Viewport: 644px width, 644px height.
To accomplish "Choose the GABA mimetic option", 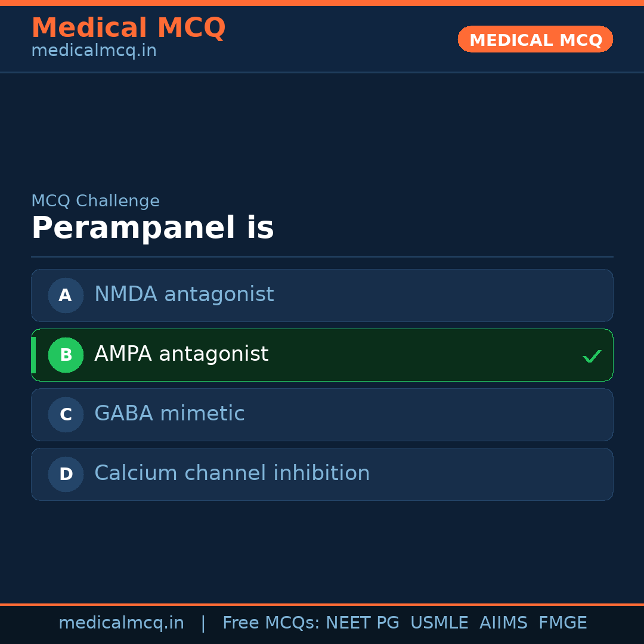I will (x=169, y=414).
